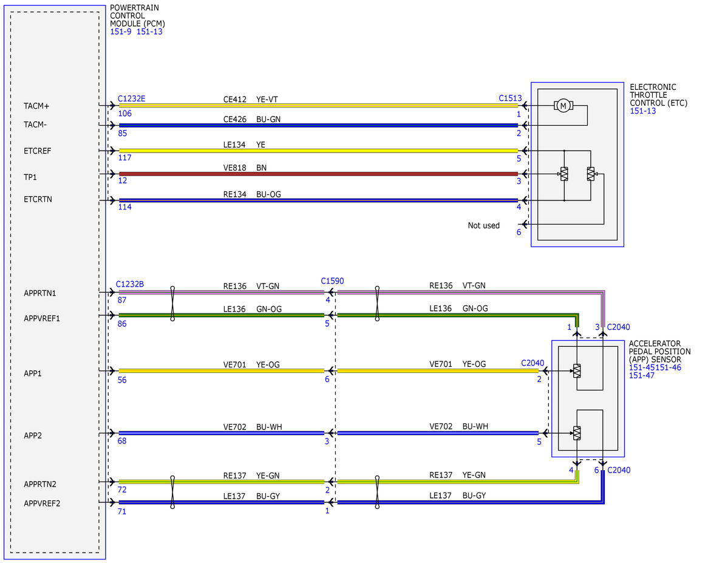Open the 151-13 link under Electronic Throttle Control
Viewport: 728px width, 563px height.
(642, 111)
